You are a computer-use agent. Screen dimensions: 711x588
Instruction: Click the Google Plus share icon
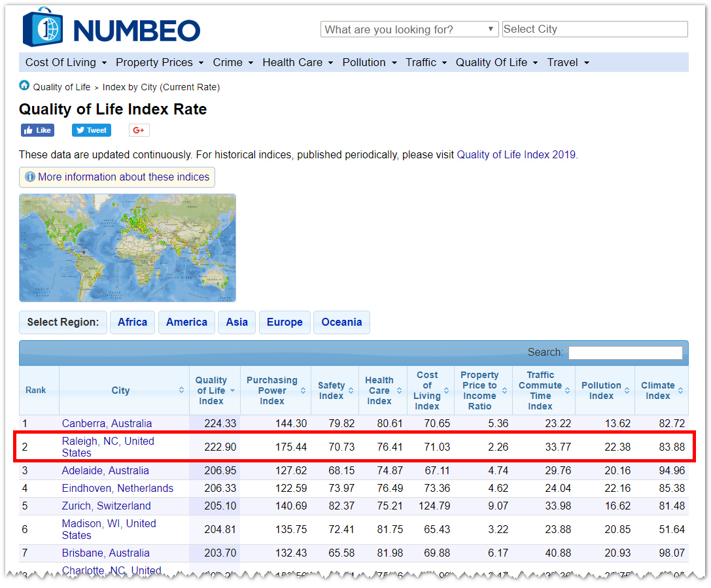139,130
